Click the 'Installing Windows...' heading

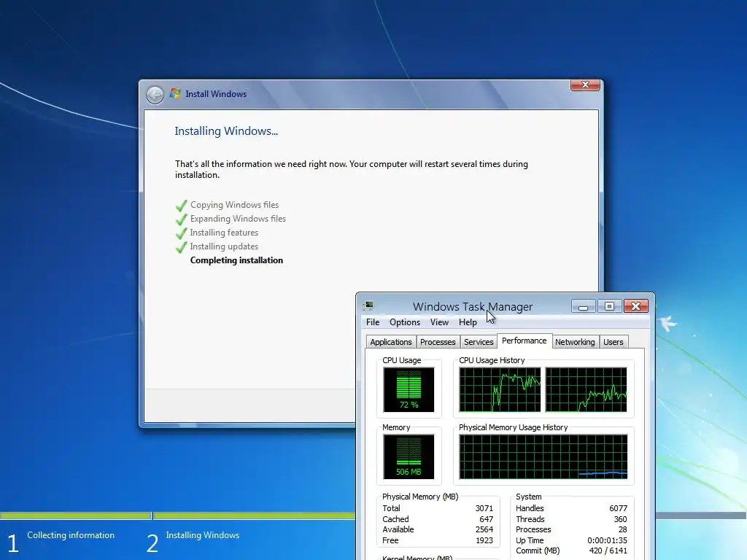point(226,131)
